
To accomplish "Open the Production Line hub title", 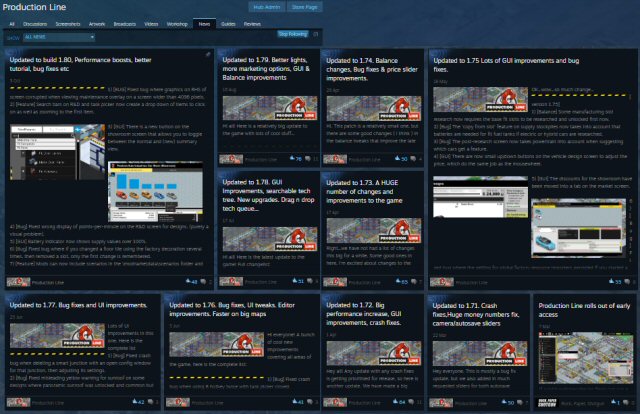I will [34, 7].
